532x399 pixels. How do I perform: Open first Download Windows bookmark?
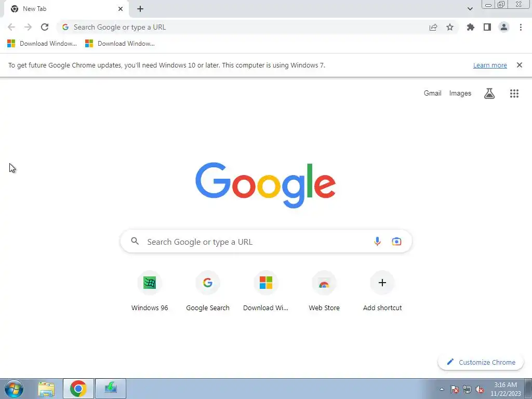pos(42,44)
